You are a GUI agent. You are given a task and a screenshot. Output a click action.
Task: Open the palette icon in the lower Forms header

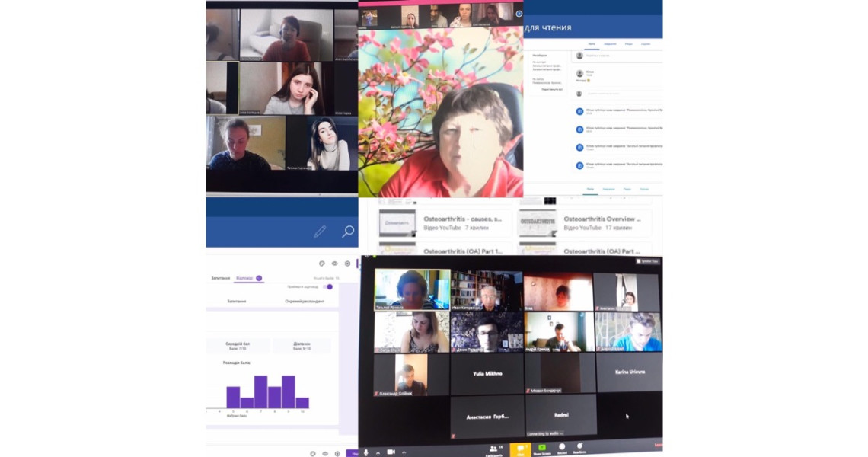(313, 454)
